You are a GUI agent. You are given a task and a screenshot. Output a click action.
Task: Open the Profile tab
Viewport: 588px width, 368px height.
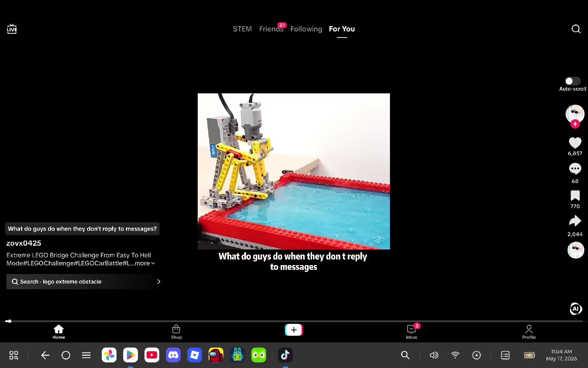(529, 332)
